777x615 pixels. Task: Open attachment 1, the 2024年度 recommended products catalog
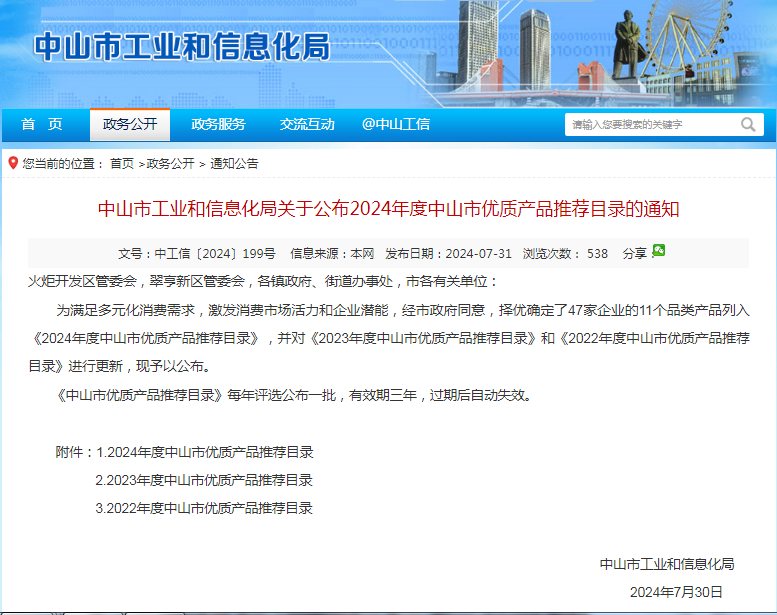click(204, 452)
